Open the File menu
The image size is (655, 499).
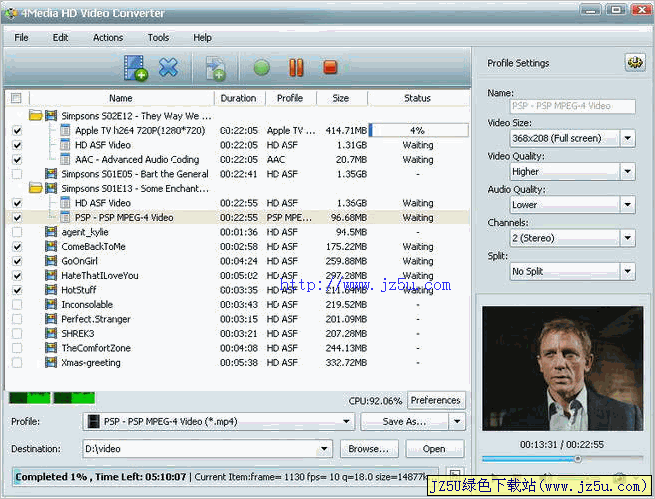point(21,38)
